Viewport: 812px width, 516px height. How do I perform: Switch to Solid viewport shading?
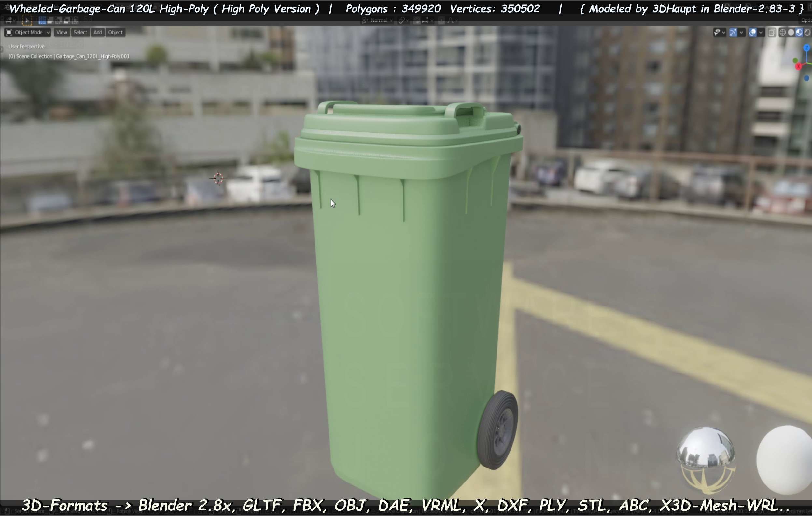791,32
